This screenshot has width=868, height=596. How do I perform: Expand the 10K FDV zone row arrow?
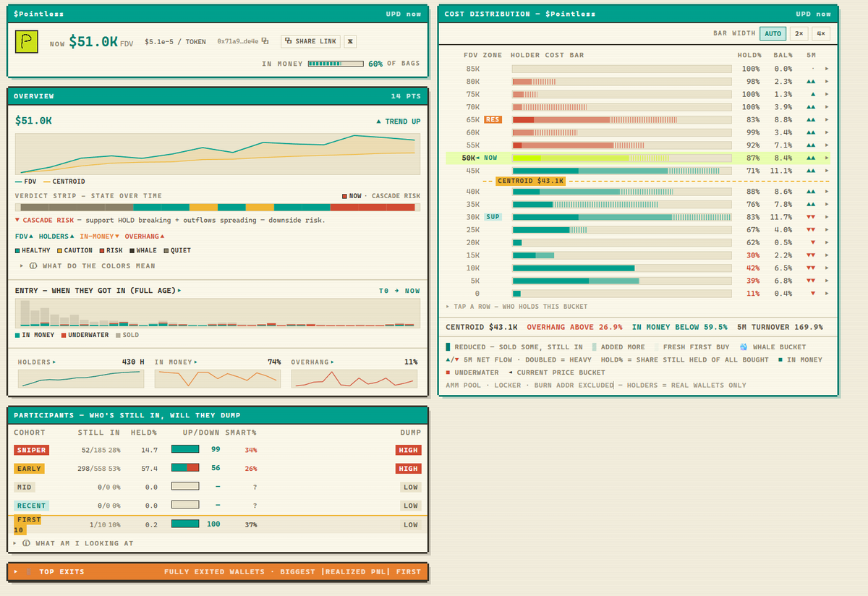827,268
